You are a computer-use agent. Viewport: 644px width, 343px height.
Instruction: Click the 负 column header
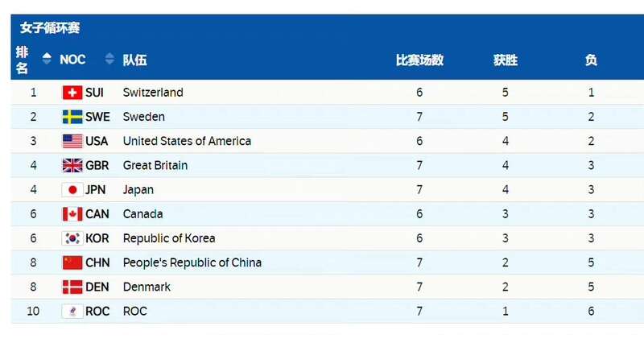(x=591, y=60)
